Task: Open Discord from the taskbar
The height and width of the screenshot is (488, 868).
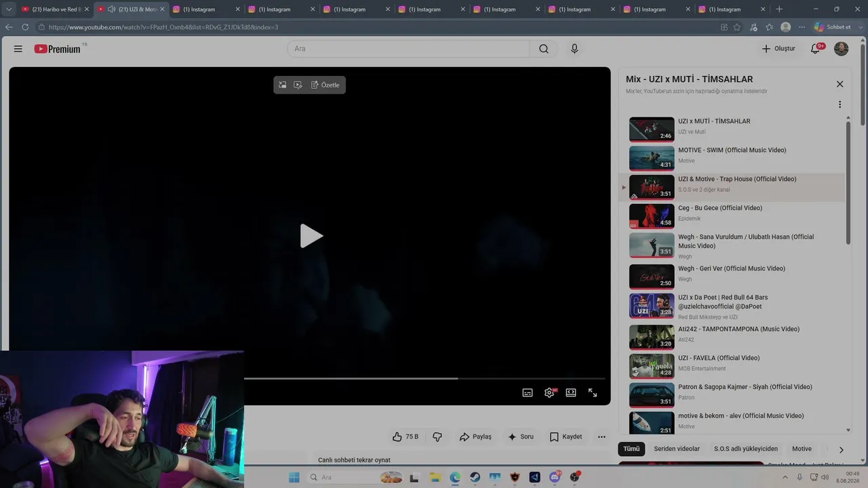Action: [x=555, y=477]
